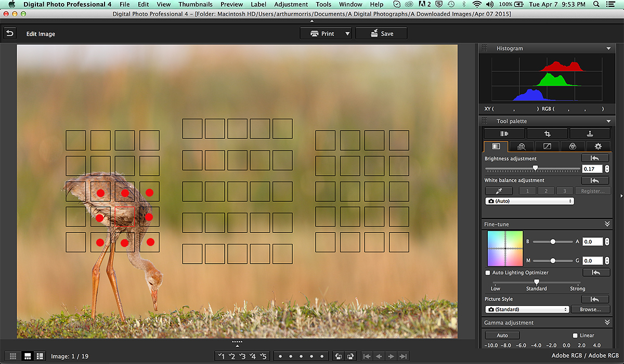This screenshot has height=364, width=624.
Task: Open the Thumbnails menu
Action: tap(196, 4)
